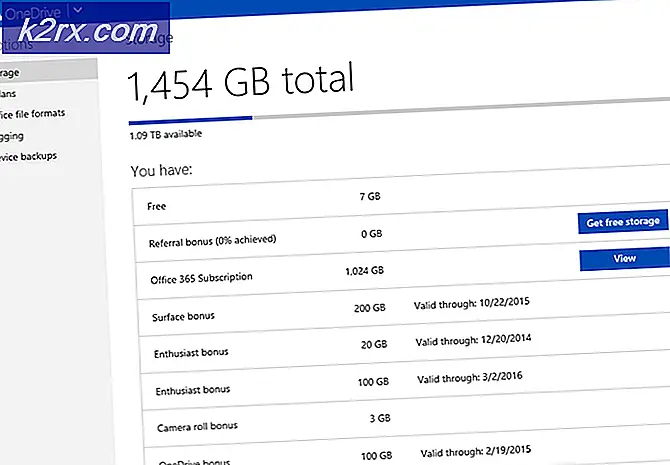Click the '3 GB' value

380,418
